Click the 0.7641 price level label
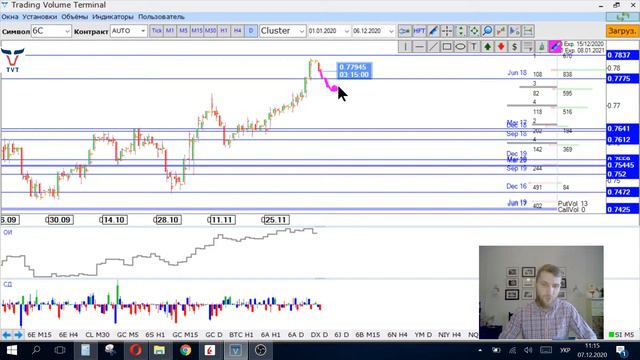This screenshot has height=360, width=640. (x=622, y=129)
